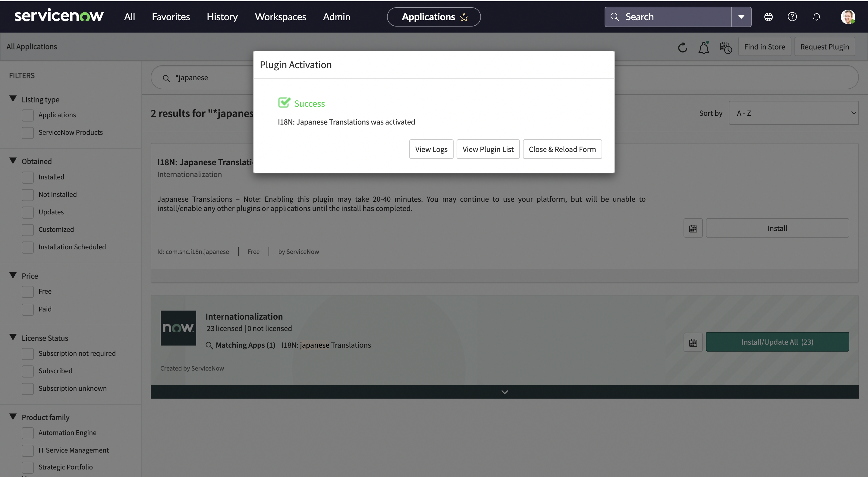Open the notifications bell beside refresh
Screen dimensions: 868x477
(703, 47)
